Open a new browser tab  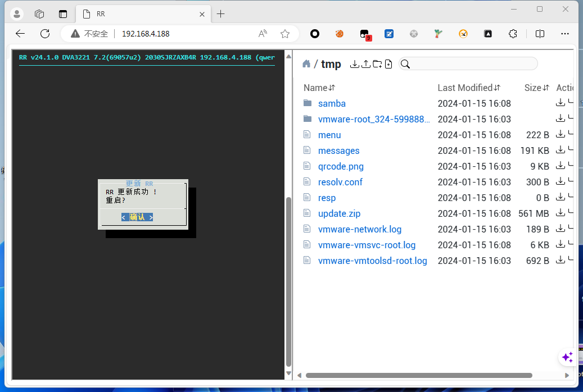pos(220,14)
